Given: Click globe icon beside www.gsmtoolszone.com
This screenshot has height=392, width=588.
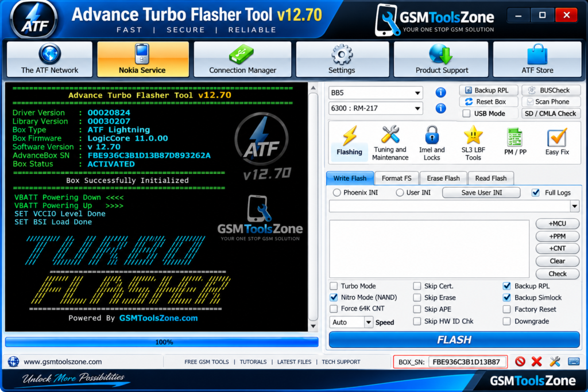Looking at the screenshot, I should pyautogui.click(x=14, y=362).
